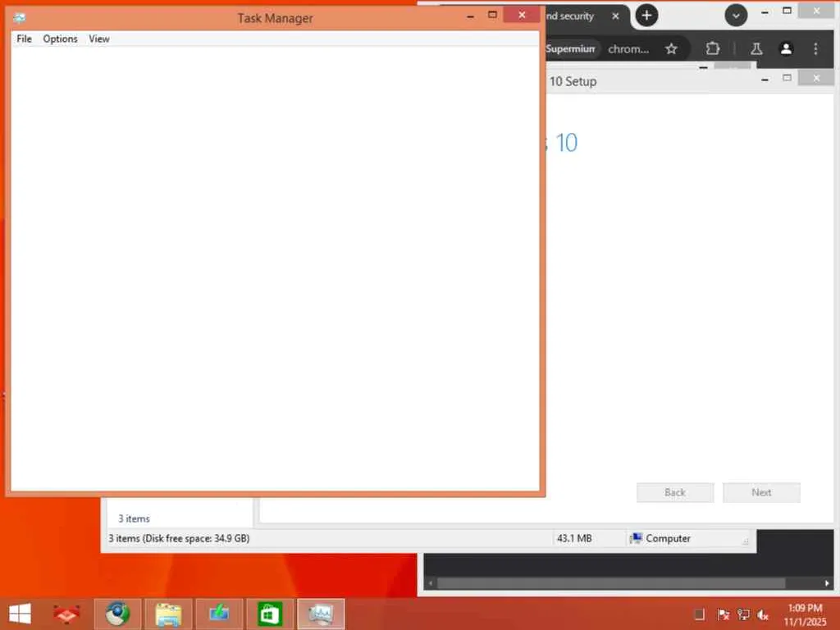Open the browser Extensions puzzle icon
This screenshot has width=840, height=630.
point(713,48)
